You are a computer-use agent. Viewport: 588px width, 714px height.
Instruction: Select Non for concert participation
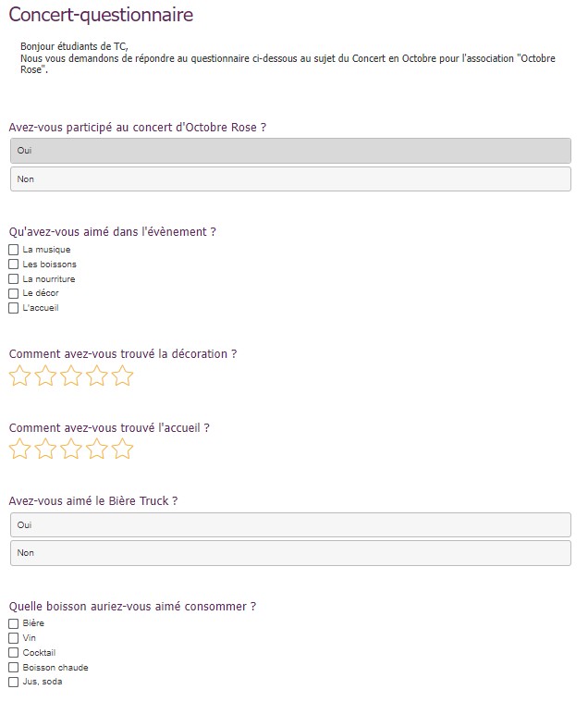(x=290, y=178)
